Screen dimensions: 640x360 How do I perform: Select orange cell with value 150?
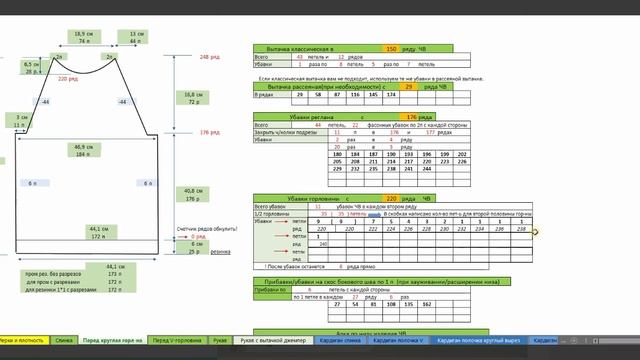[391, 49]
